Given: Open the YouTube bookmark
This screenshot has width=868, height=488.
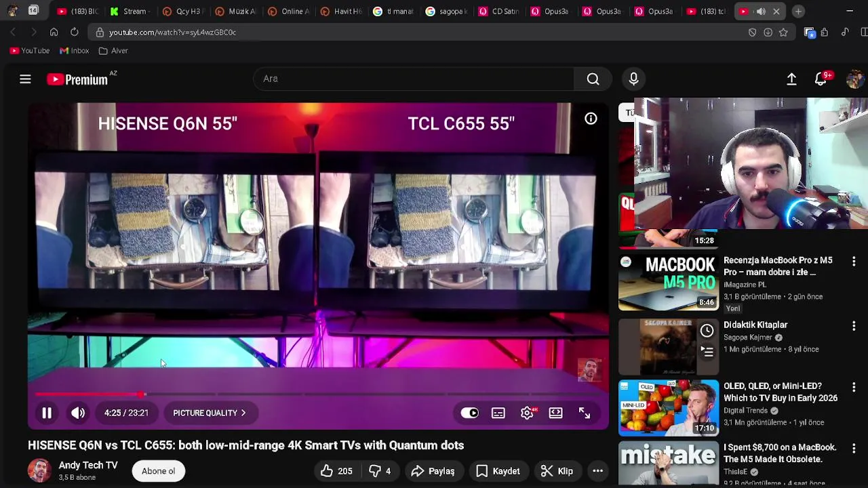Looking at the screenshot, I should 30,51.
